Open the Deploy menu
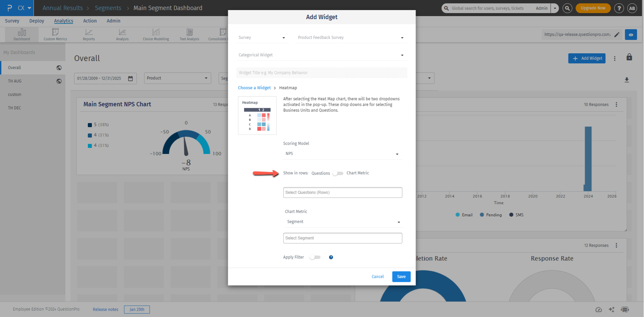Image resolution: width=644 pixels, height=317 pixels. pyautogui.click(x=37, y=21)
